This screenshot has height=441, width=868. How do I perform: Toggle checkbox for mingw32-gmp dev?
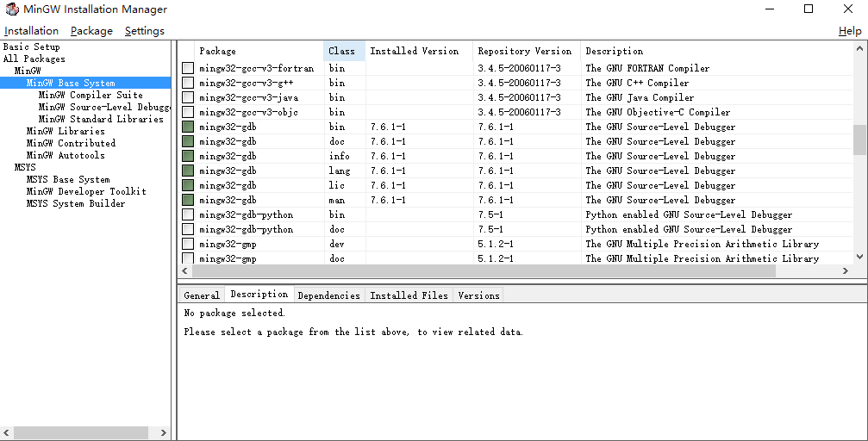(188, 244)
